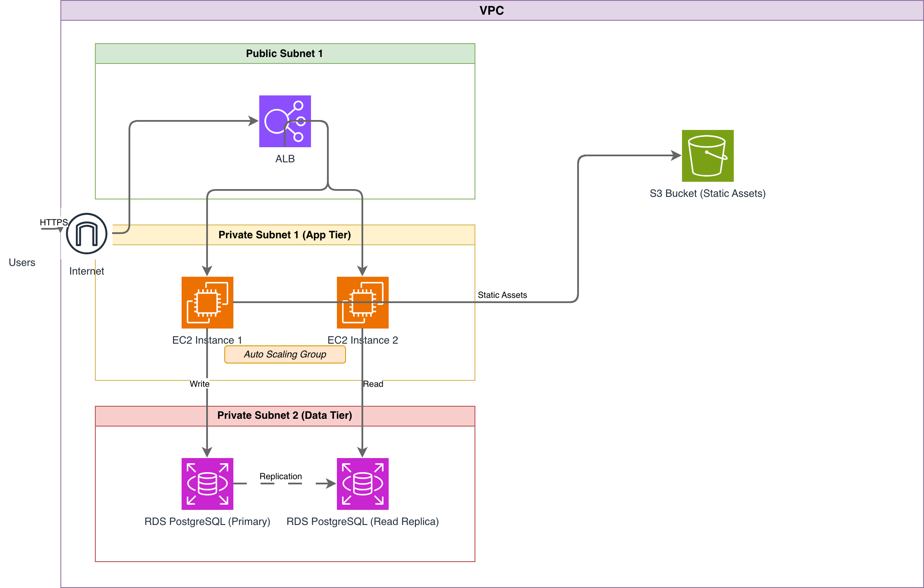
Task: Click the EC2 Instance 1 caption
Action: [207, 340]
